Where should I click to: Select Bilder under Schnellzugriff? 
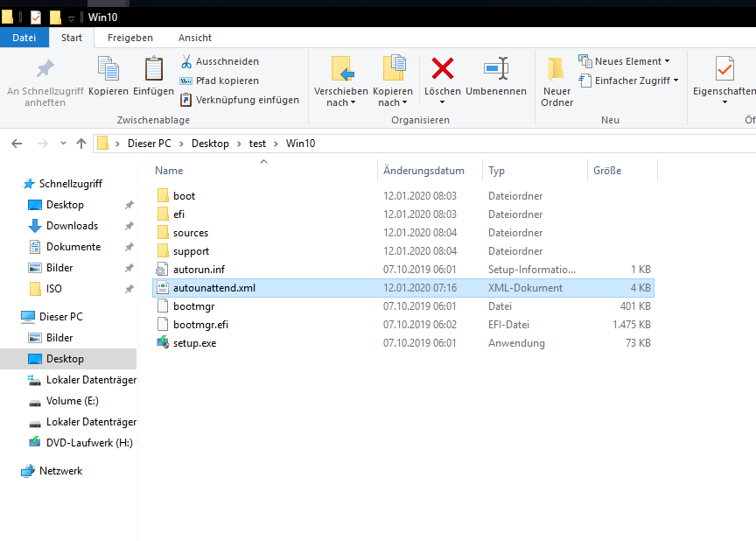(x=59, y=268)
